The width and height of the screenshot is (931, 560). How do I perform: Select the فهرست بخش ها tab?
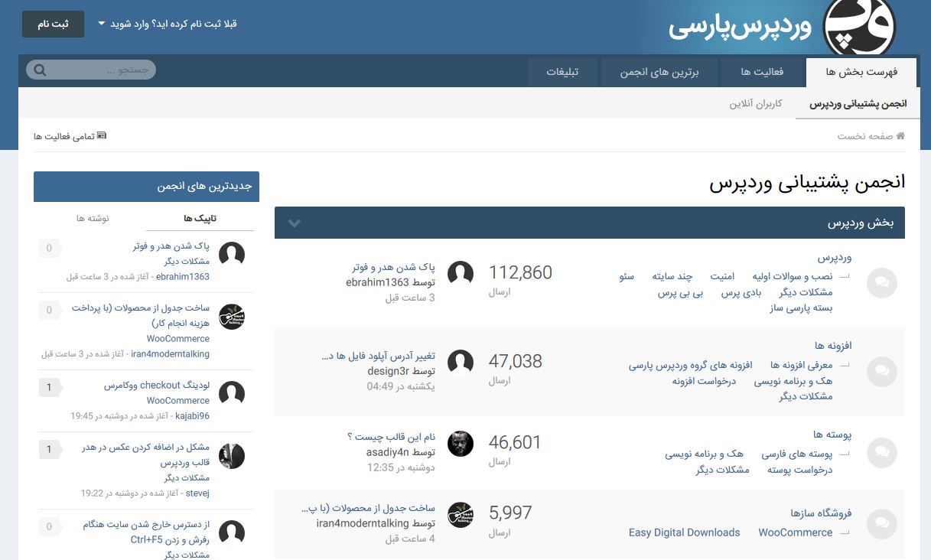pyautogui.click(x=861, y=73)
